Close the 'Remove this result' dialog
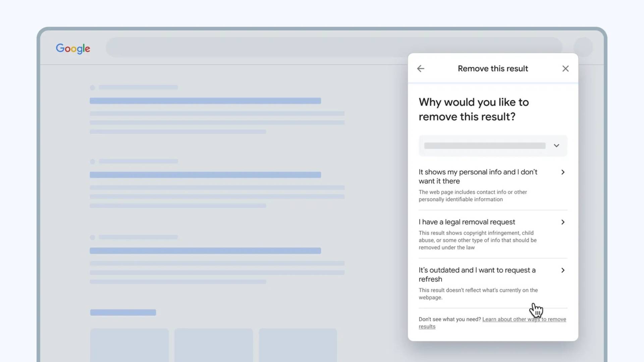This screenshot has width=644, height=362. click(x=565, y=68)
